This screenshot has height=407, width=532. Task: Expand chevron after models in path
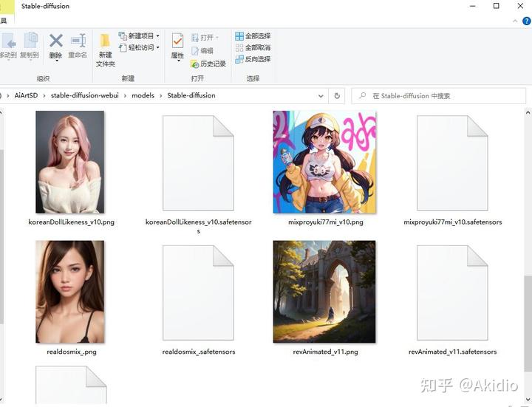click(x=161, y=96)
